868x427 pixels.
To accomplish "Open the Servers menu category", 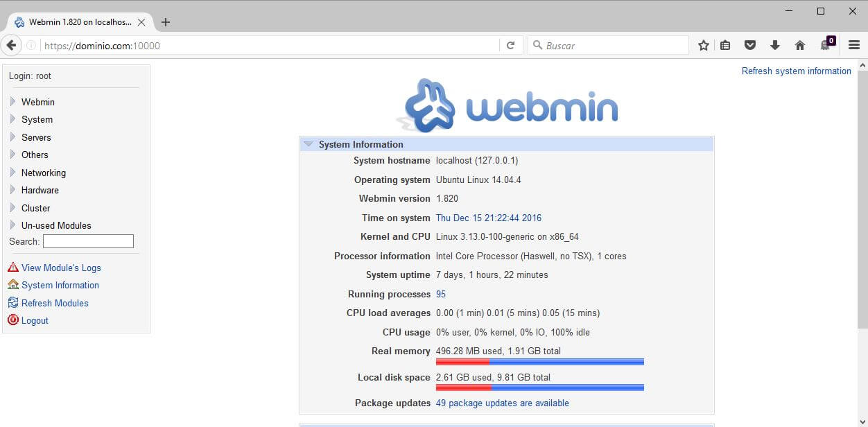I will 36,137.
